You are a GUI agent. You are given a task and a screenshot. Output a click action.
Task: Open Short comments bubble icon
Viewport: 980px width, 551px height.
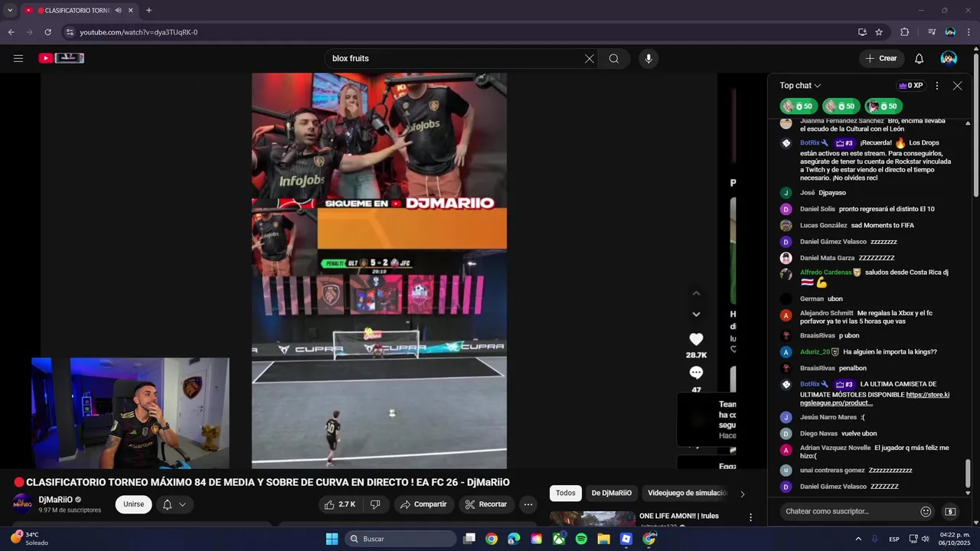[696, 373]
